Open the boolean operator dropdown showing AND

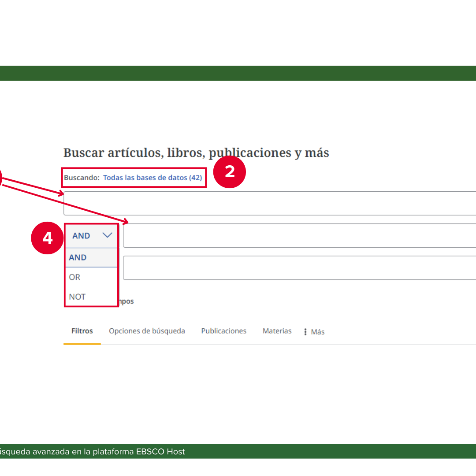tap(91, 236)
